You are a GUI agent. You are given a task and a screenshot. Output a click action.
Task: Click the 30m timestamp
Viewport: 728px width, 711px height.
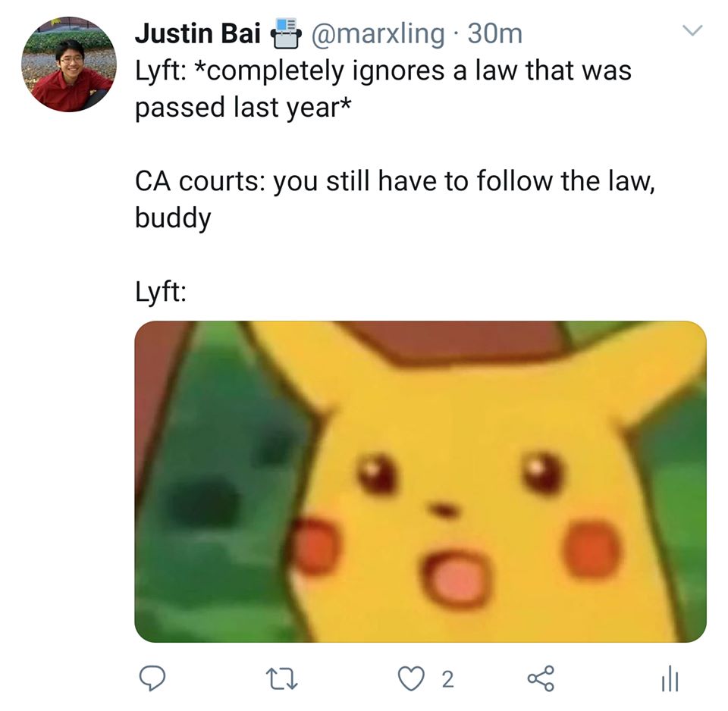coord(495,34)
